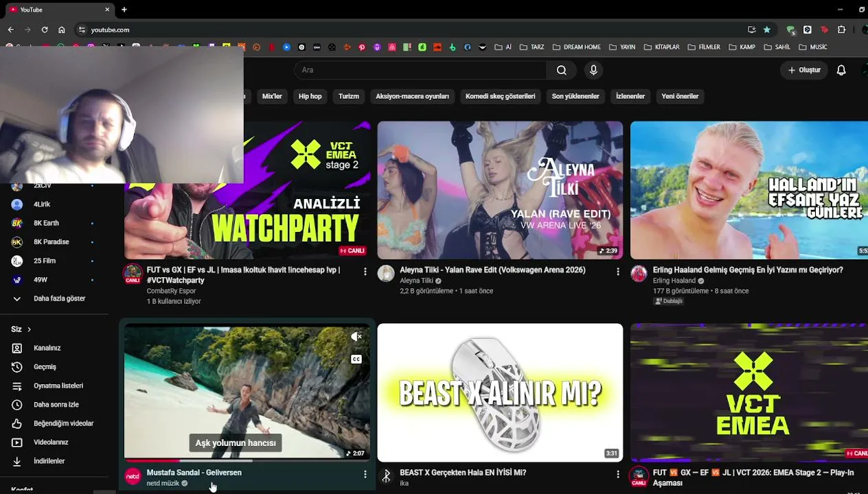Open the Haaland efsane yaz günleri thumbnail
868x494 pixels.
point(749,190)
